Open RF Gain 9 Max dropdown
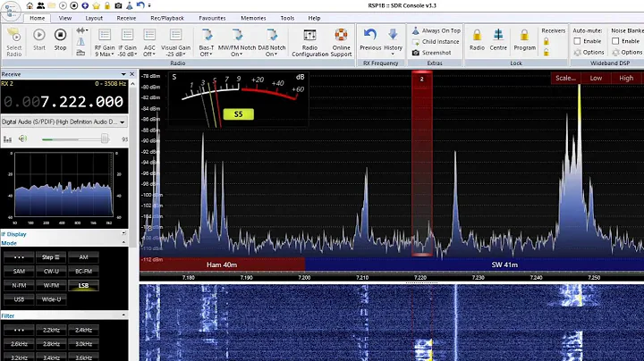 (x=105, y=42)
